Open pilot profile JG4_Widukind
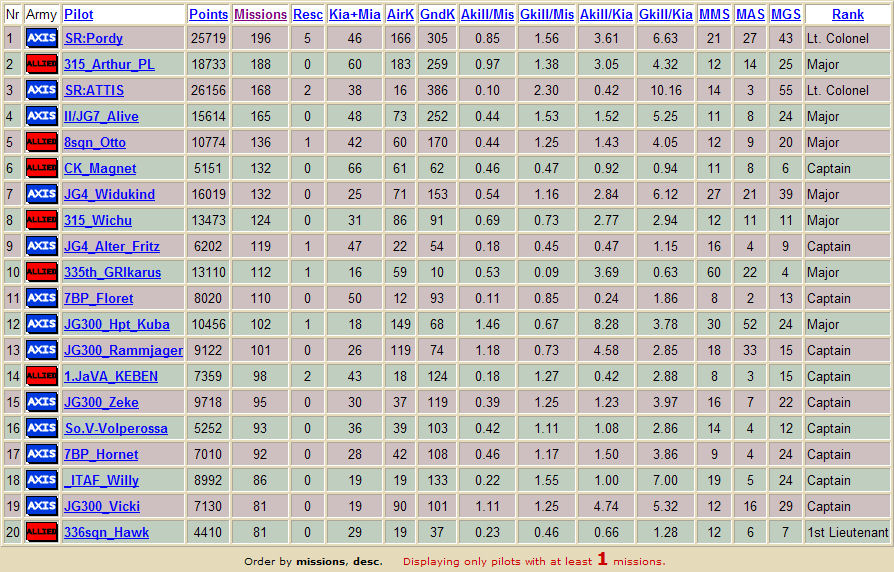Screen dimensions: 894x572 (x=109, y=194)
